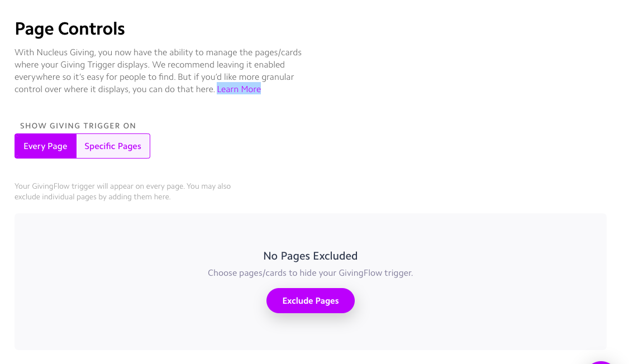Image resolution: width=629 pixels, height=364 pixels.
Task: Click the 'control over where it displays' text
Action: tap(115, 89)
